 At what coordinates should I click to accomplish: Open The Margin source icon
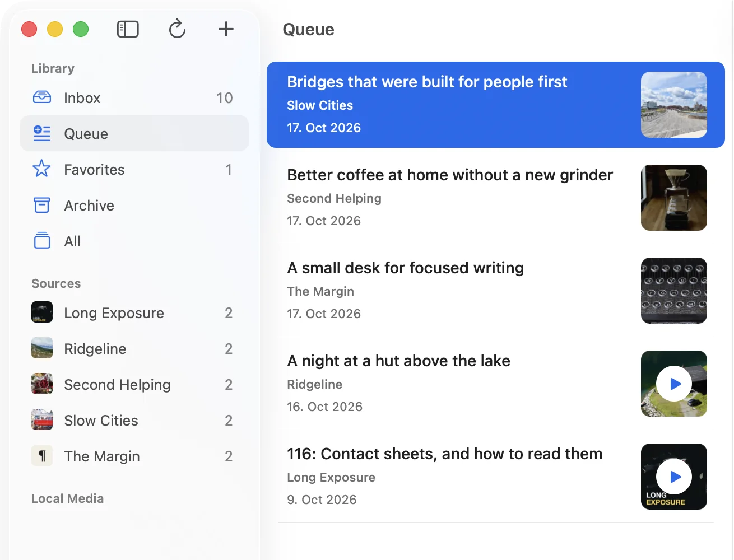(x=42, y=456)
